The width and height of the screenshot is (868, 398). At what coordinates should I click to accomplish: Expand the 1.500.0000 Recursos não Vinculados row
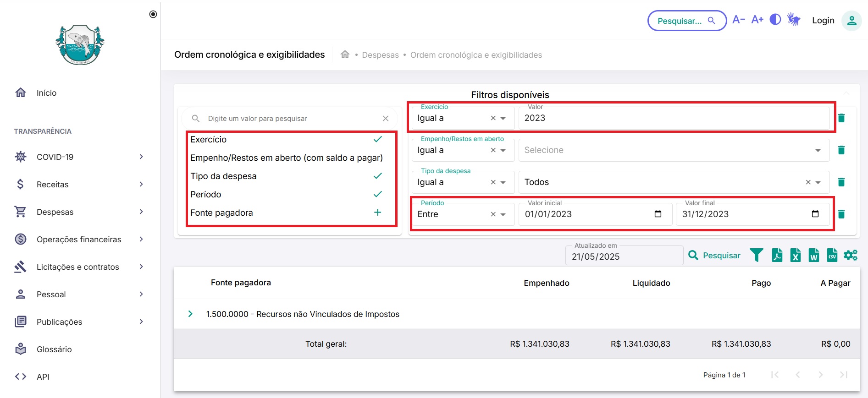click(190, 314)
